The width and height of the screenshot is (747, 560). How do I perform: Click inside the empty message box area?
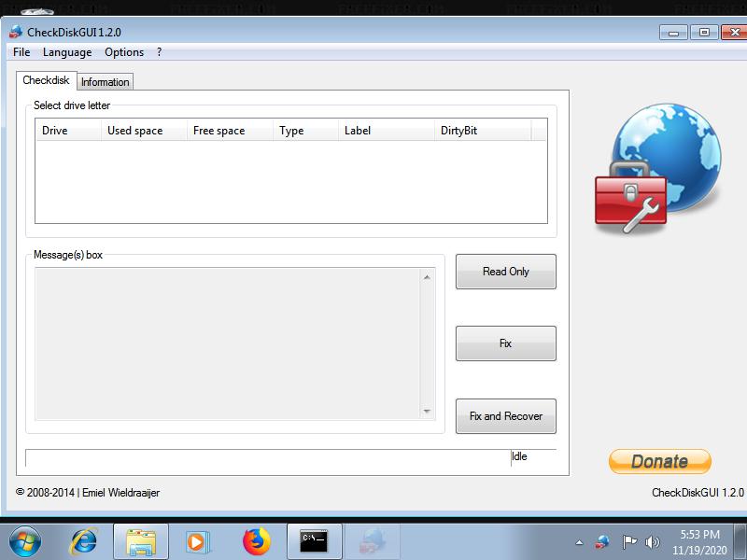click(228, 343)
